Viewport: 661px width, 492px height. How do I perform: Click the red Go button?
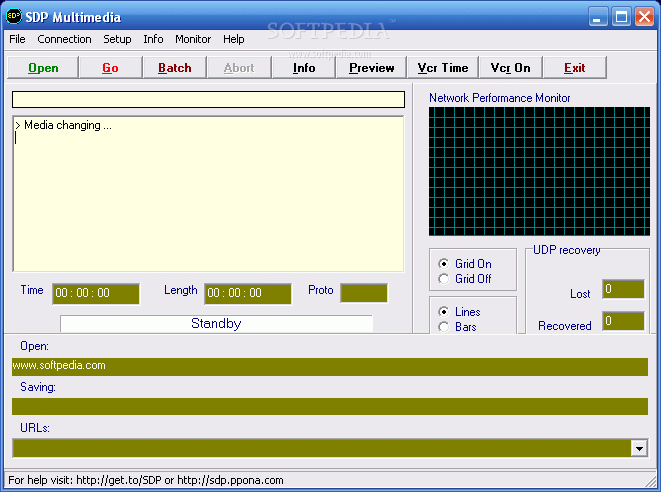point(110,68)
